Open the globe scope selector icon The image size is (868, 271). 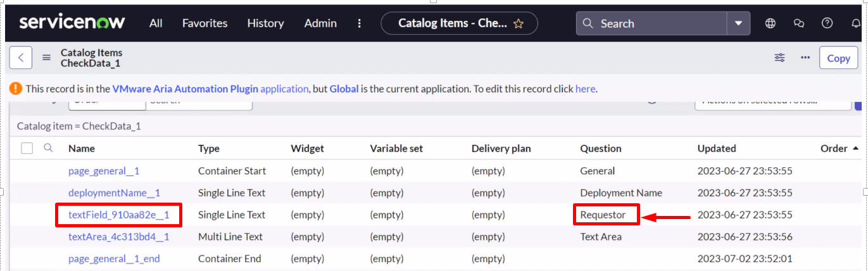click(771, 23)
